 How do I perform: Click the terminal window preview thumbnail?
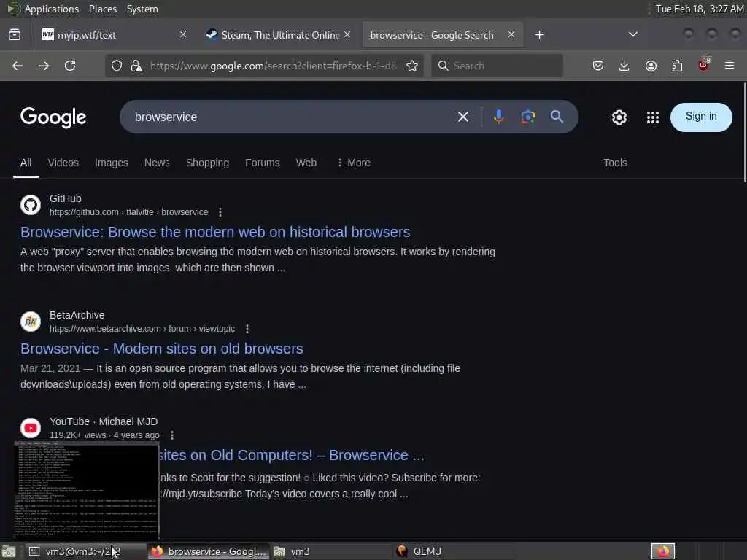[x=86, y=490]
